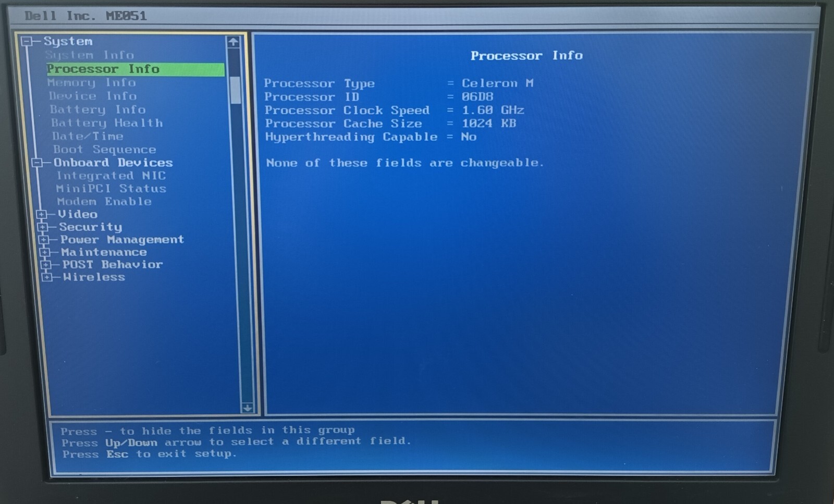The height and width of the screenshot is (504, 834).
Task: Click the Processor Info panel heading
Action: [526, 56]
